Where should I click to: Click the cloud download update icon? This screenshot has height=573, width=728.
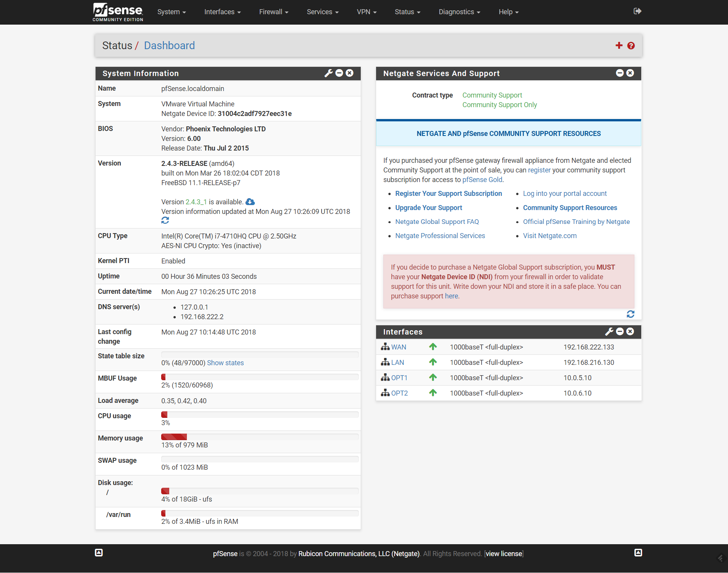coord(250,202)
